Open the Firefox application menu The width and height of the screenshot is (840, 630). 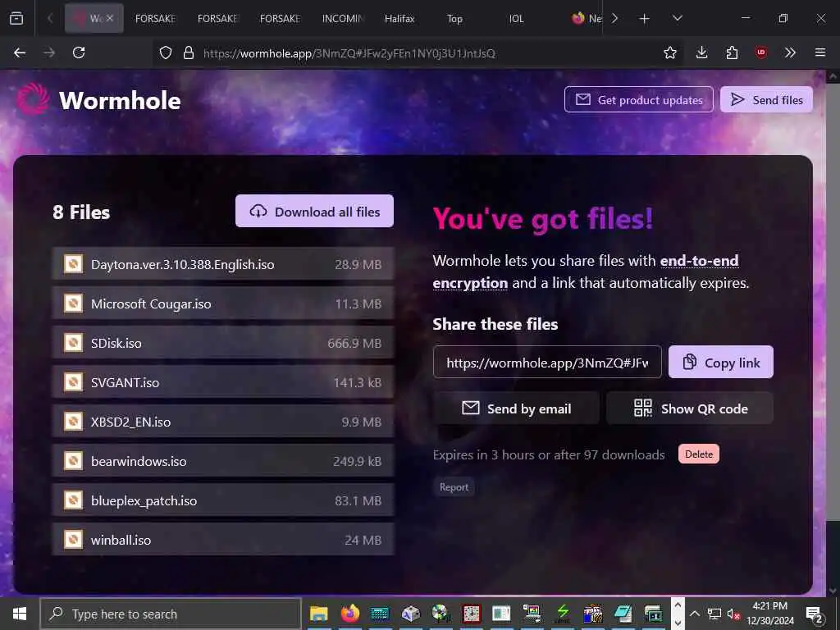pyautogui.click(x=820, y=52)
